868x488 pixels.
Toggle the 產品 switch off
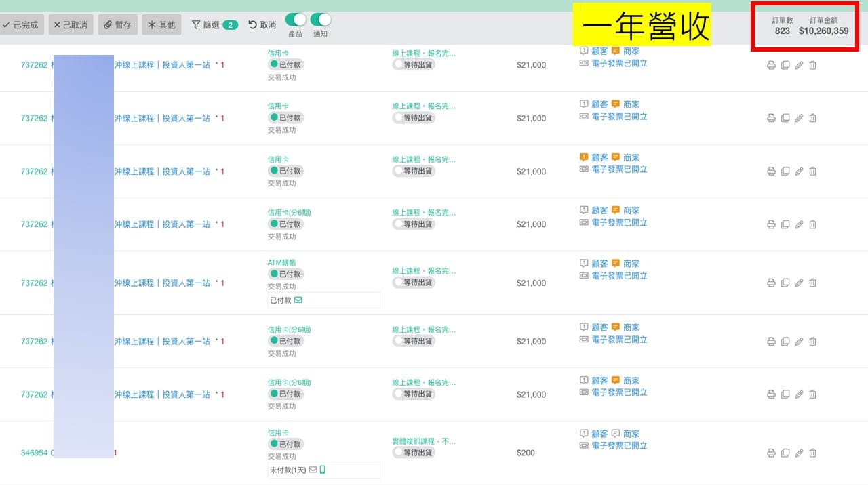[x=296, y=20]
